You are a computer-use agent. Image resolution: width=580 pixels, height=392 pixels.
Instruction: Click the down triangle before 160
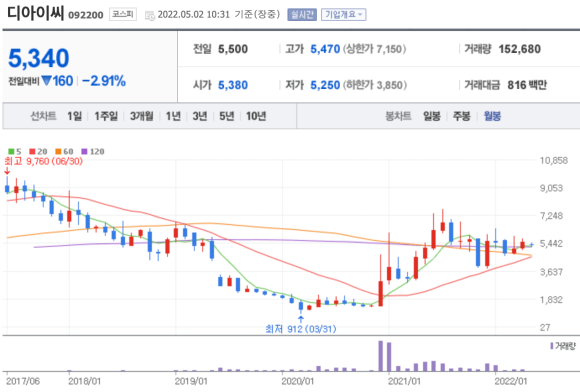click(x=46, y=80)
